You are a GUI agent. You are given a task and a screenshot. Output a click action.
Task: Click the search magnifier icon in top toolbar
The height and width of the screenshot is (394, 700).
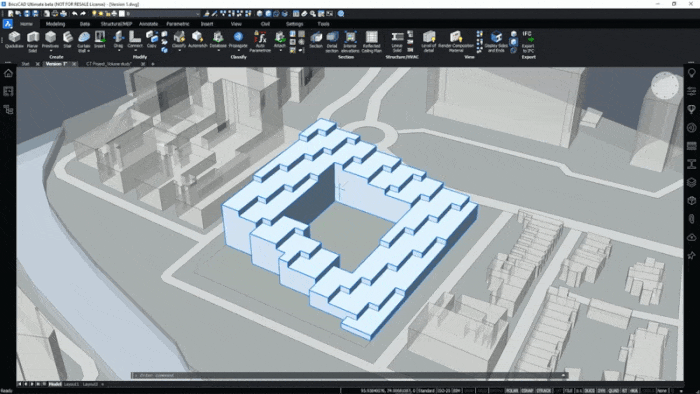coord(341,14)
